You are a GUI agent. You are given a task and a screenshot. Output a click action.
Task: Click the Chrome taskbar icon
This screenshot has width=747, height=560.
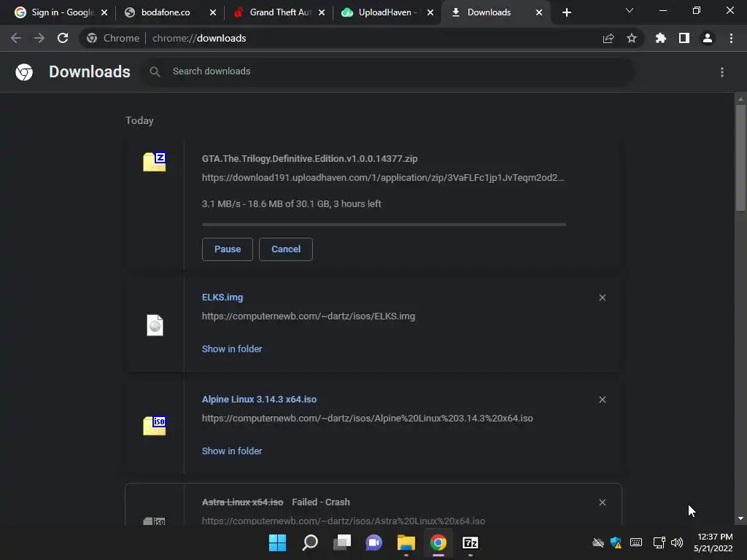pos(438,542)
